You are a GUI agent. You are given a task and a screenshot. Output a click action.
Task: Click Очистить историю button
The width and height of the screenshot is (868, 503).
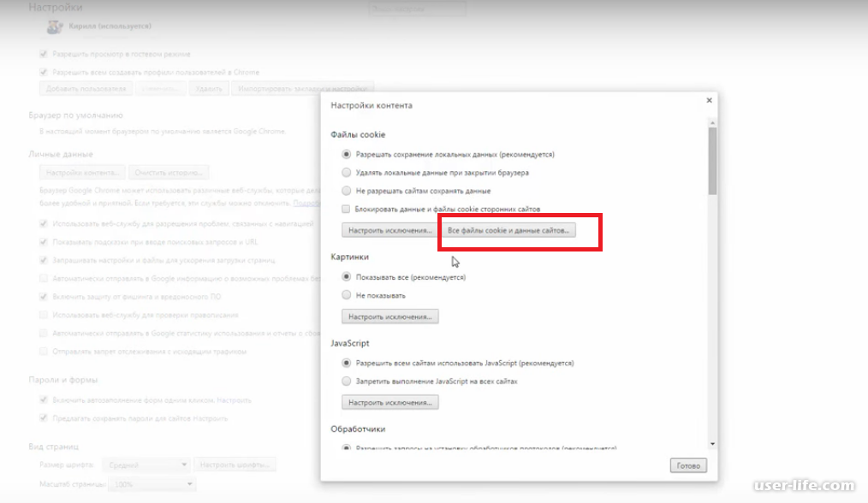[169, 173]
